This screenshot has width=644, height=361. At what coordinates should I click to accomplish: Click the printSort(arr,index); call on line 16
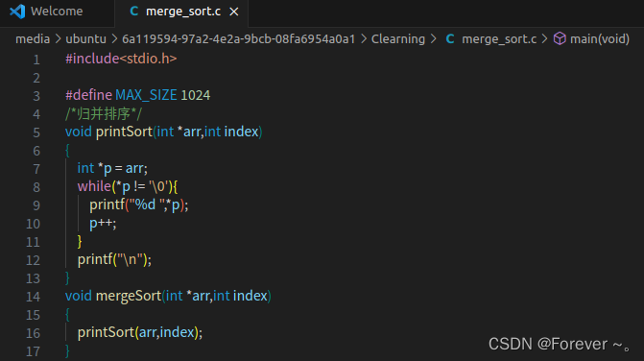[139, 332]
